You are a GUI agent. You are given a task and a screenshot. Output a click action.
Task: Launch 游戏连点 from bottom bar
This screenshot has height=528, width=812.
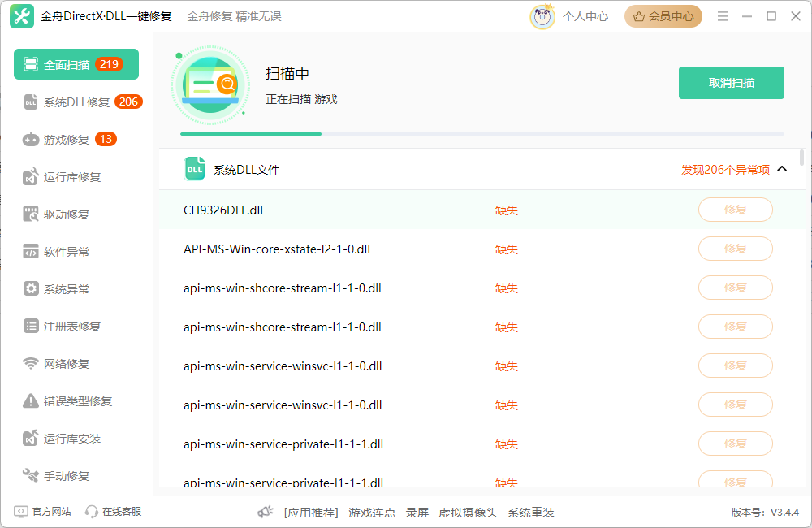pos(372,513)
